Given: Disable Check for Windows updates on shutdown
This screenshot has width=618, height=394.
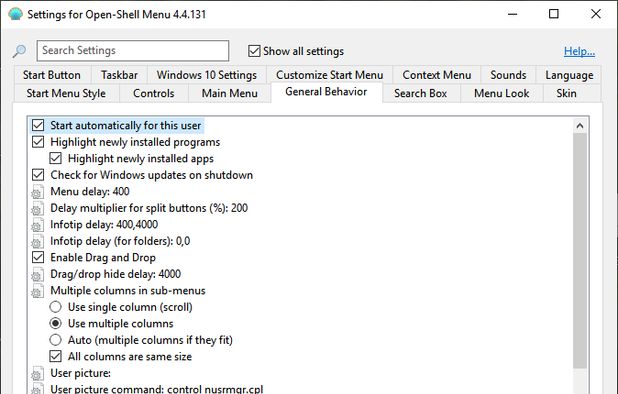Looking at the screenshot, I should (x=38, y=175).
